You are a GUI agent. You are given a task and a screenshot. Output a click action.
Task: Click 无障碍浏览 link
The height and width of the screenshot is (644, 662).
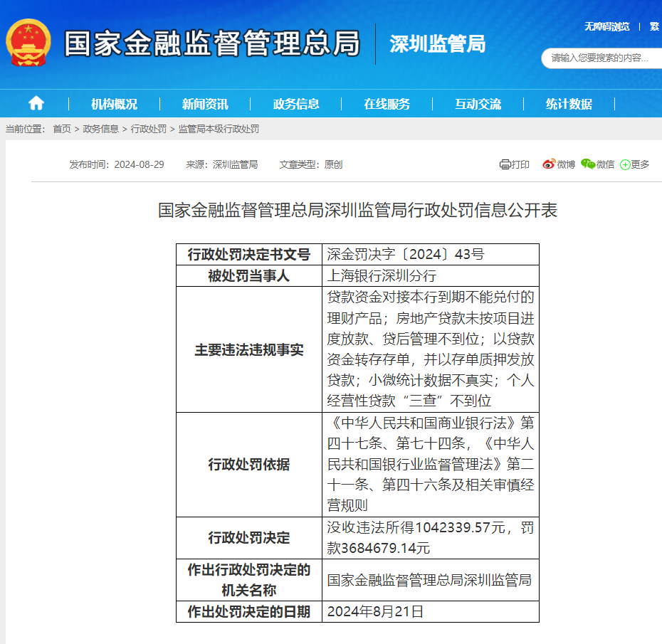(x=606, y=26)
